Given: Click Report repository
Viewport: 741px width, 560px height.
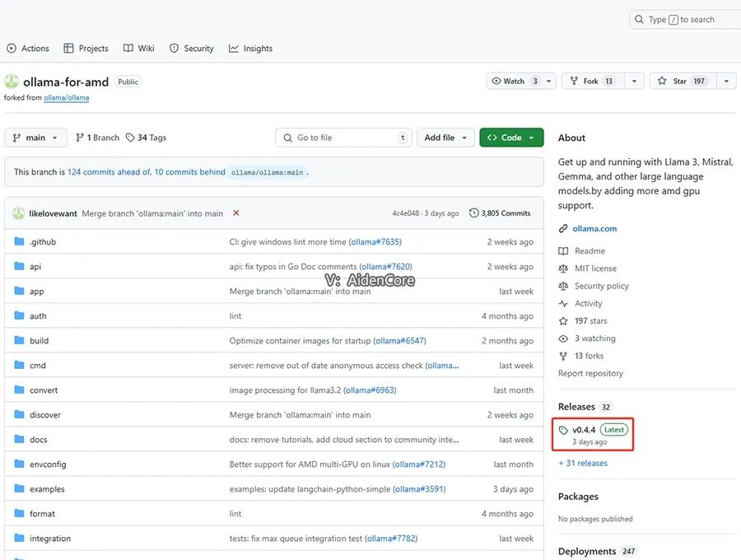Looking at the screenshot, I should pos(590,373).
